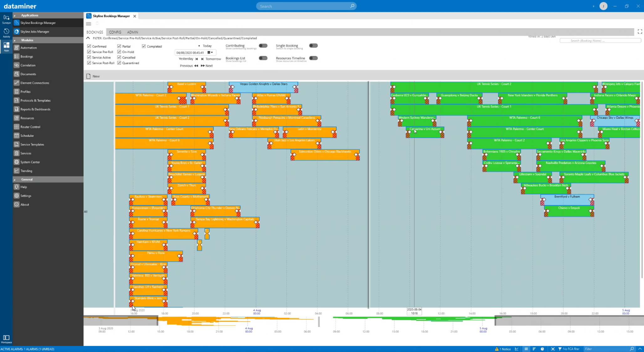Open the Activity sidebar icon
Viewport: 644px width, 352px height.
(x=6, y=33)
